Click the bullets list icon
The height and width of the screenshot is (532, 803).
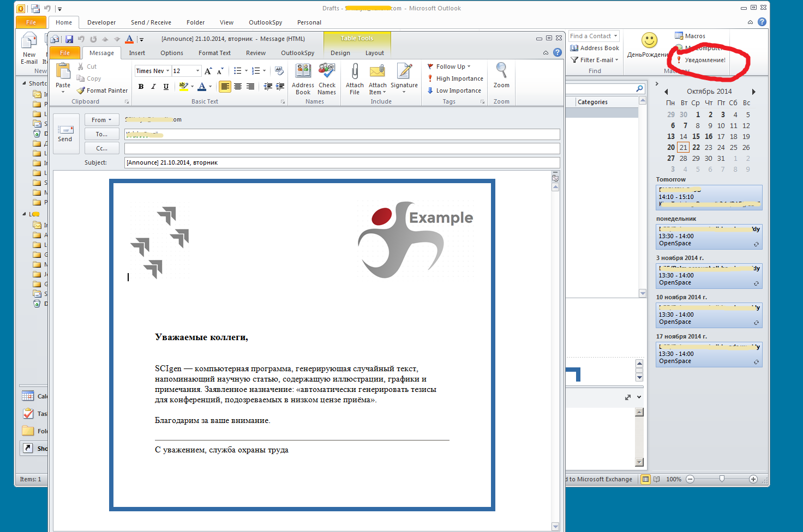(x=237, y=71)
